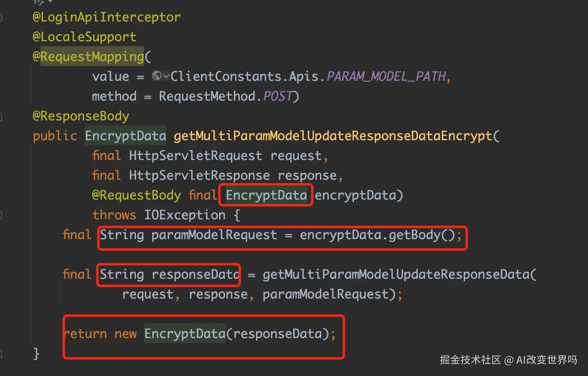
Task: Click the IOException in the throws clause
Action: pos(184,215)
